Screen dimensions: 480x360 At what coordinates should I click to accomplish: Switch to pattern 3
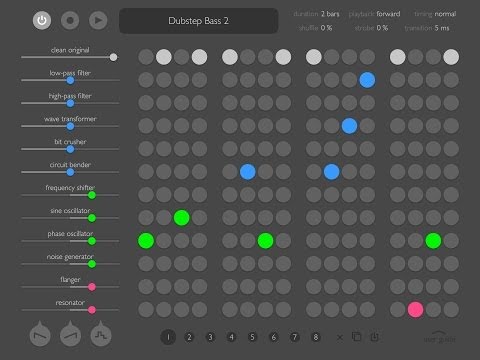pos(210,337)
